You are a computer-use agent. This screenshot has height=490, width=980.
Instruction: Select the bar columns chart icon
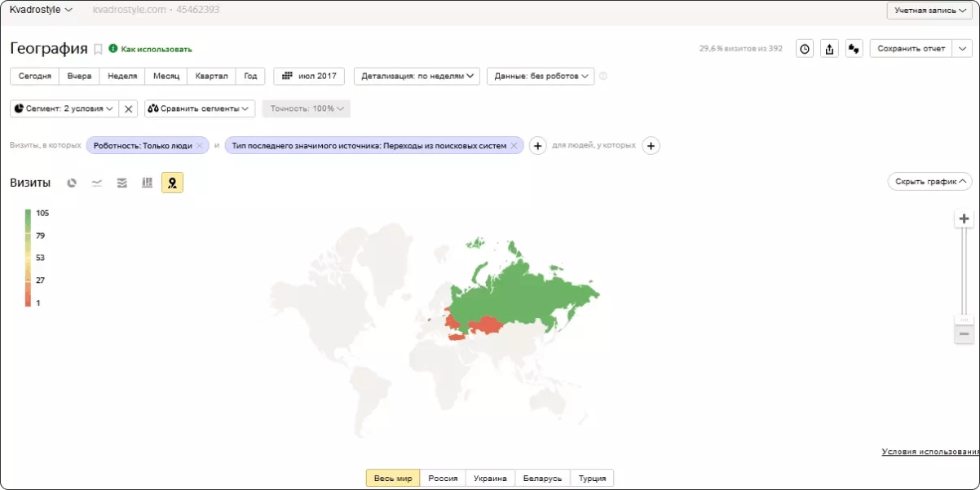point(148,183)
